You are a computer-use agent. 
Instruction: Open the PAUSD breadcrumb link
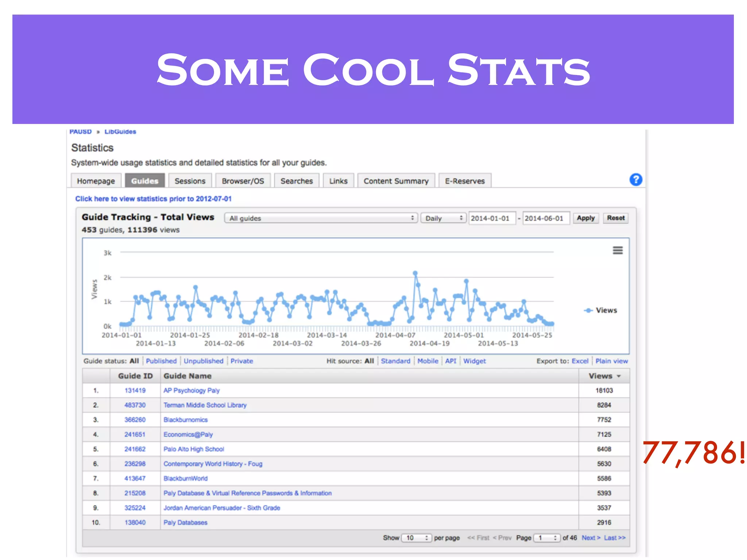click(81, 132)
